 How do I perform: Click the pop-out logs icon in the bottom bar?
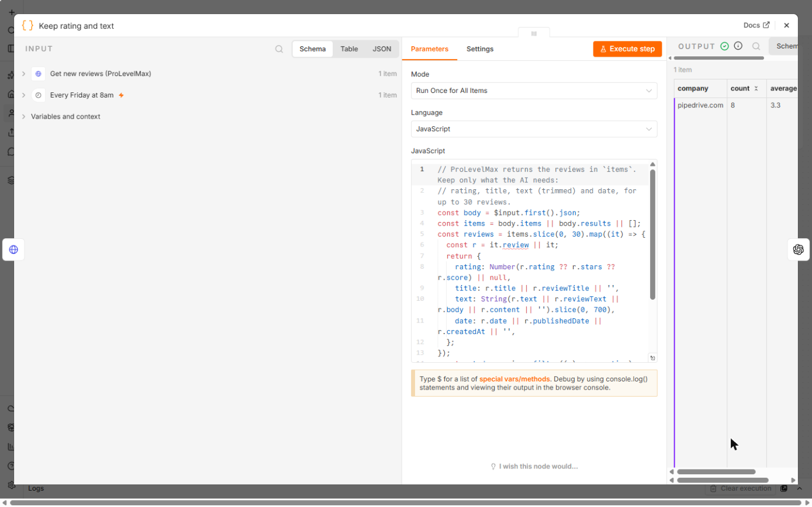coord(784,488)
